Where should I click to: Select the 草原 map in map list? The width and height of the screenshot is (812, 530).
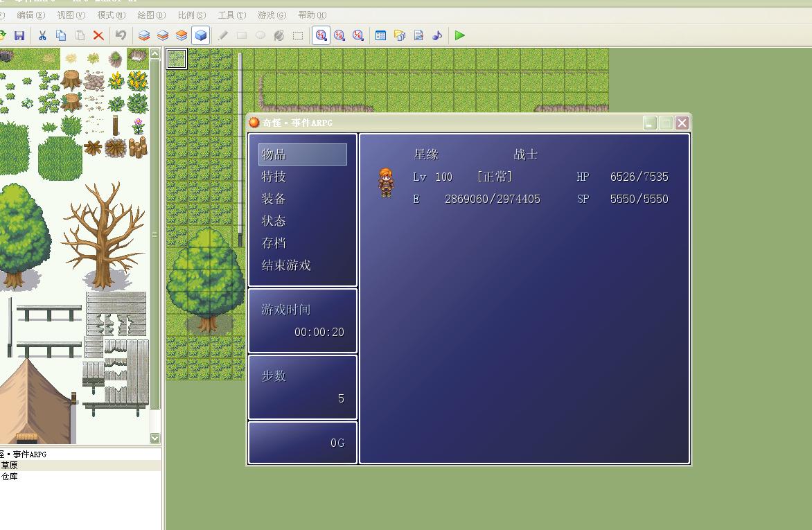pos(9,466)
